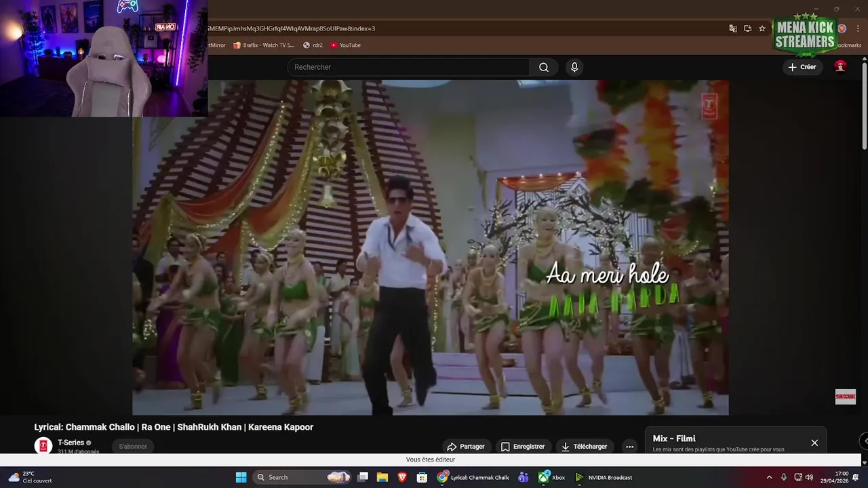Open Microsoft Teams from the taskbar
This screenshot has height=488, width=868.
tap(523, 477)
